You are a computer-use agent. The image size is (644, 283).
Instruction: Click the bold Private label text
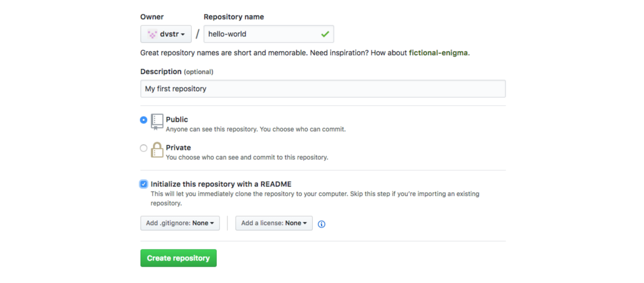178,147
